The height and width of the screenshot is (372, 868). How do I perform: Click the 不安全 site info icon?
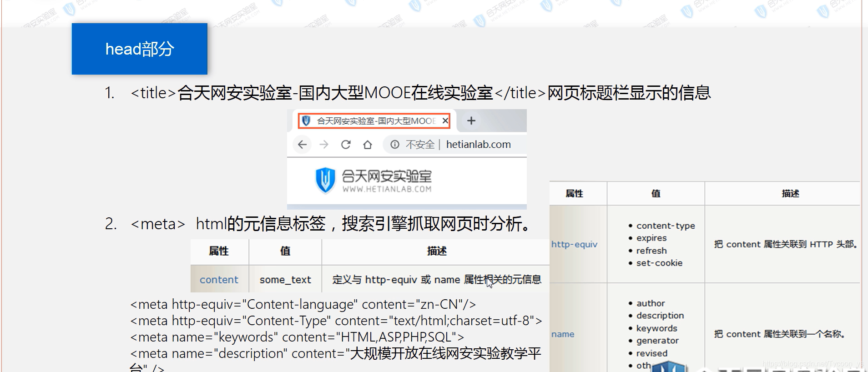pyautogui.click(x=395, y=145)
